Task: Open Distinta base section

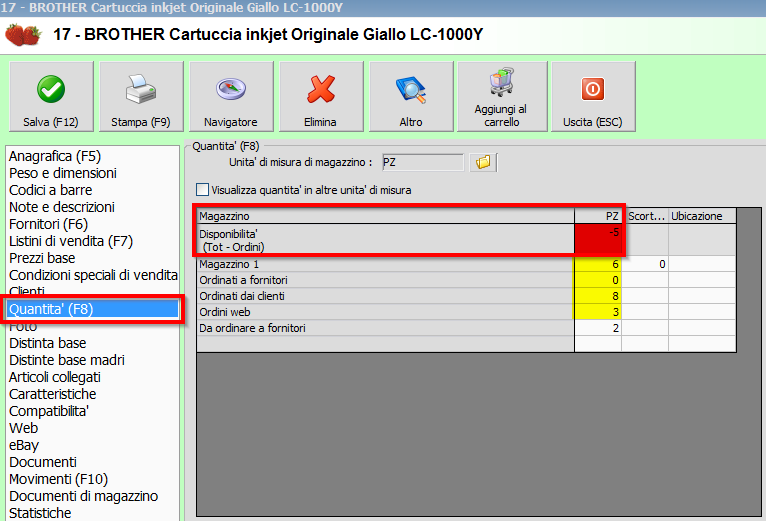Action: click(x=47, y=343)
